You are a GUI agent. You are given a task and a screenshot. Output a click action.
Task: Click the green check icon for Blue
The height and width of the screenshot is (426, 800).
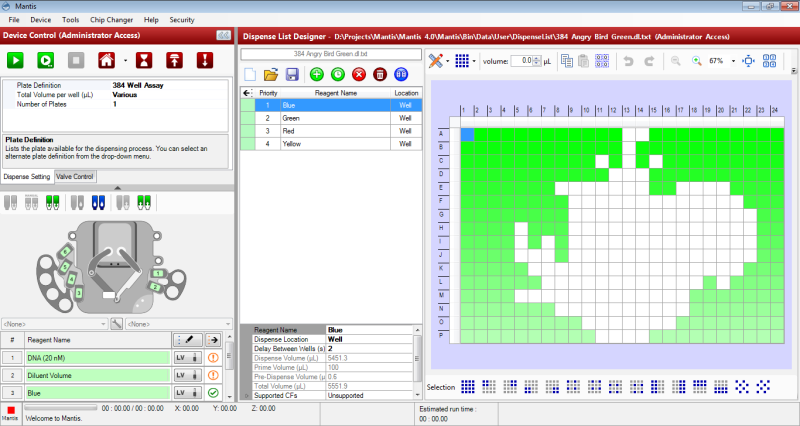(213, 393)
